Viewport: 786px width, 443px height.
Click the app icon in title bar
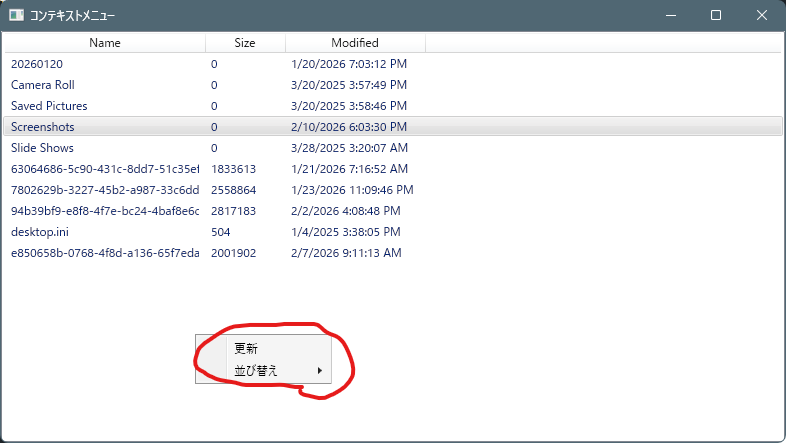tap(17, 16)
